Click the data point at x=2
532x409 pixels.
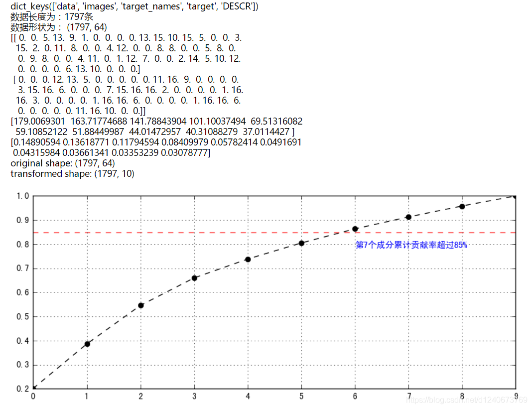click(x=140, y=305)
